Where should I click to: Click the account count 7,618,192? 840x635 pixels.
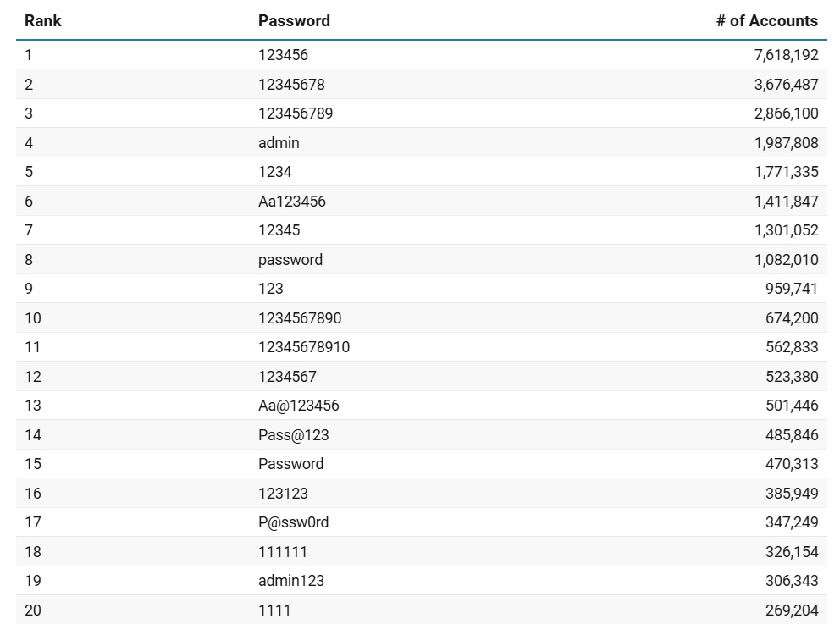pos(786,55)
